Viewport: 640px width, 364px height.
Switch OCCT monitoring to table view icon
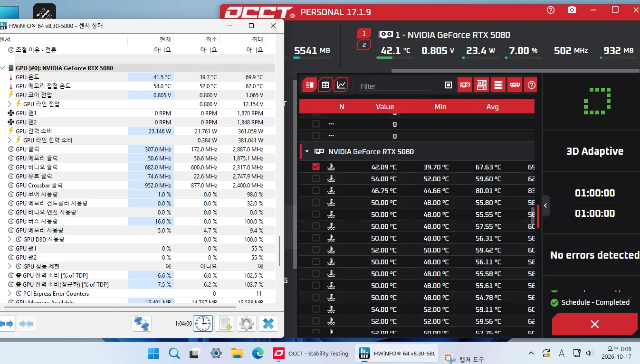(x=325, y=85)
